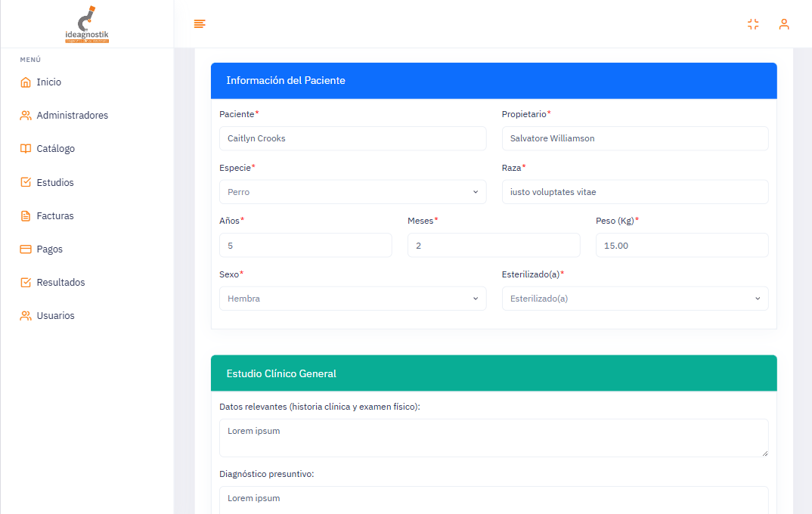Toggle the sidebar hamburger menu icon
The width and height of the screenshot is (812, 514).
pos(200,24)
